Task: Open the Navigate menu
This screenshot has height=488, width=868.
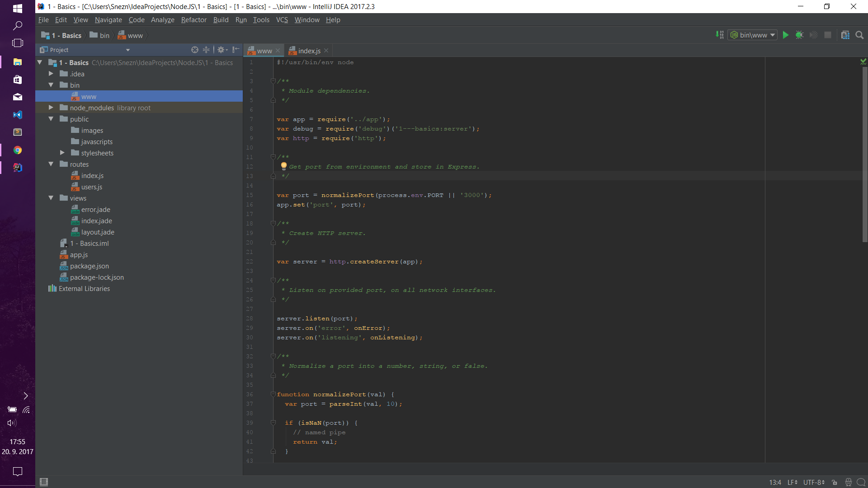Action: pyautogui.click(x=108, y=20)
